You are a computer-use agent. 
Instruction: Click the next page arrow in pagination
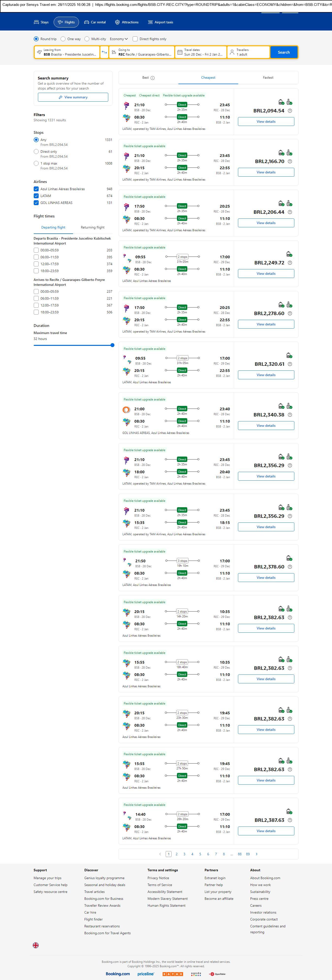(x=257, y=854)
